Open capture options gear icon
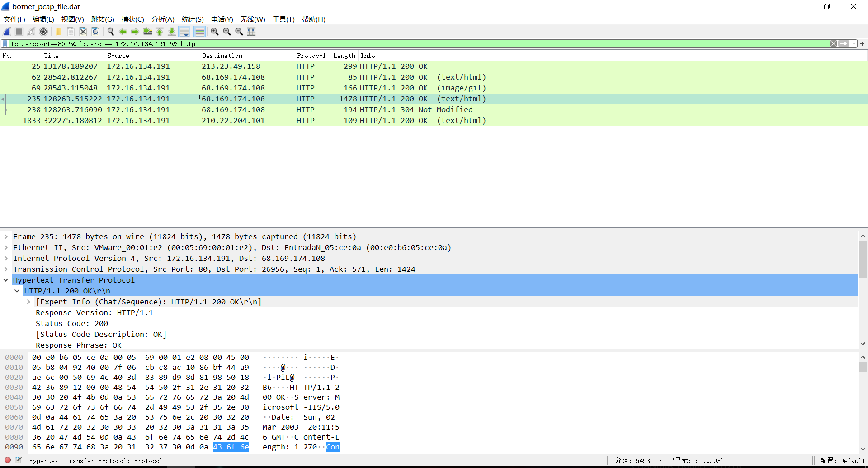 [x=43, y=32]
